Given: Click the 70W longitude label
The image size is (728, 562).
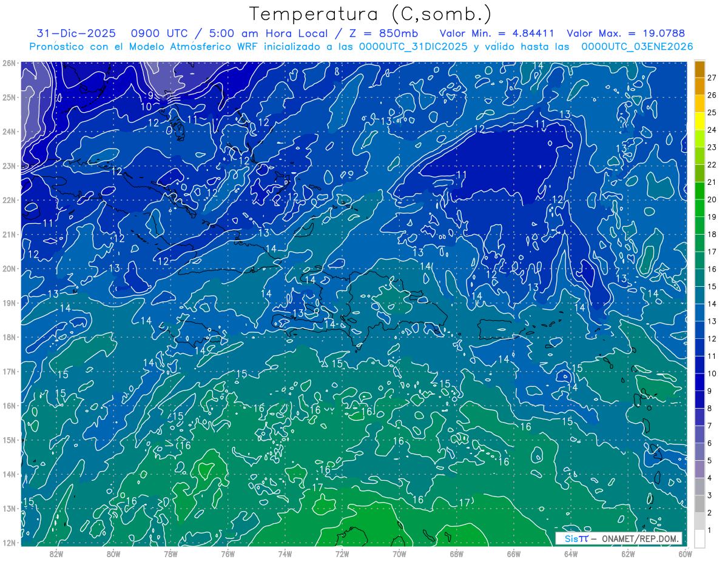Looking at the screenshot, I should point(399,554).
